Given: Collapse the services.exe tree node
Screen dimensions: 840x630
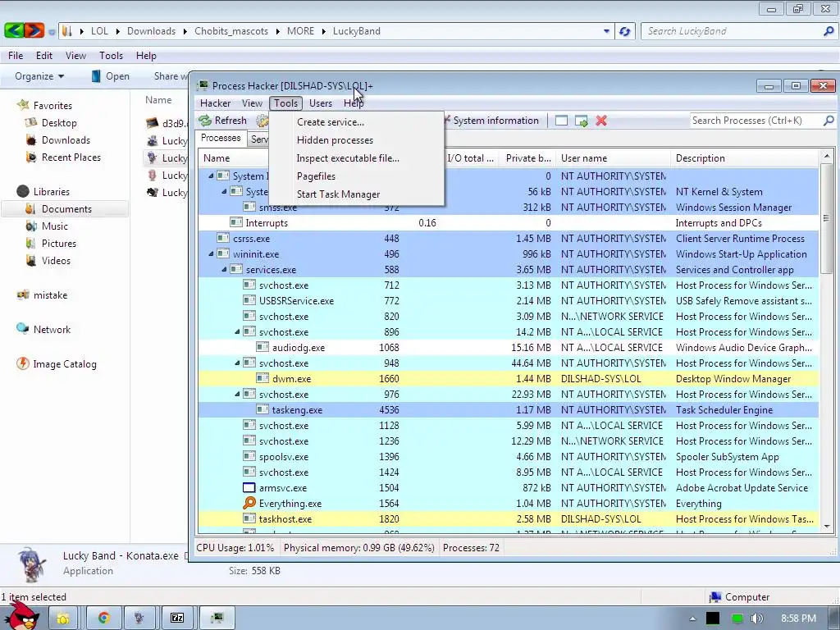Looking at the screenshot, I should click(x=224, y=269).
